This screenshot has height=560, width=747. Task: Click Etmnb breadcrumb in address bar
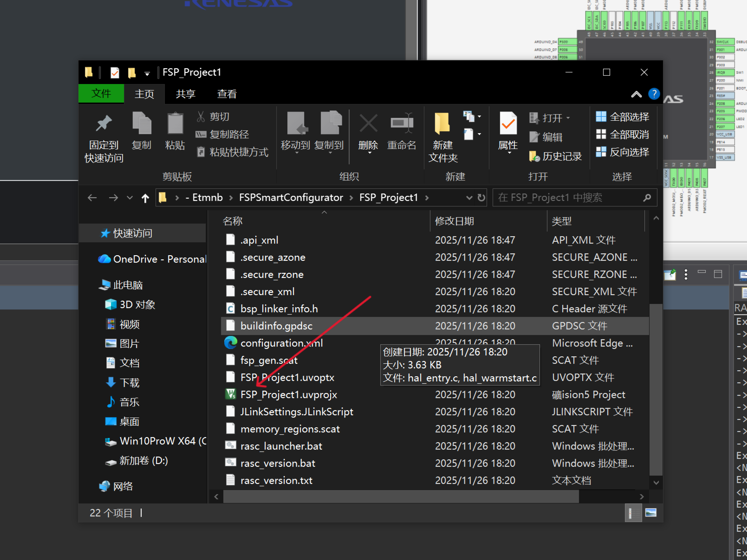point(208,198)
